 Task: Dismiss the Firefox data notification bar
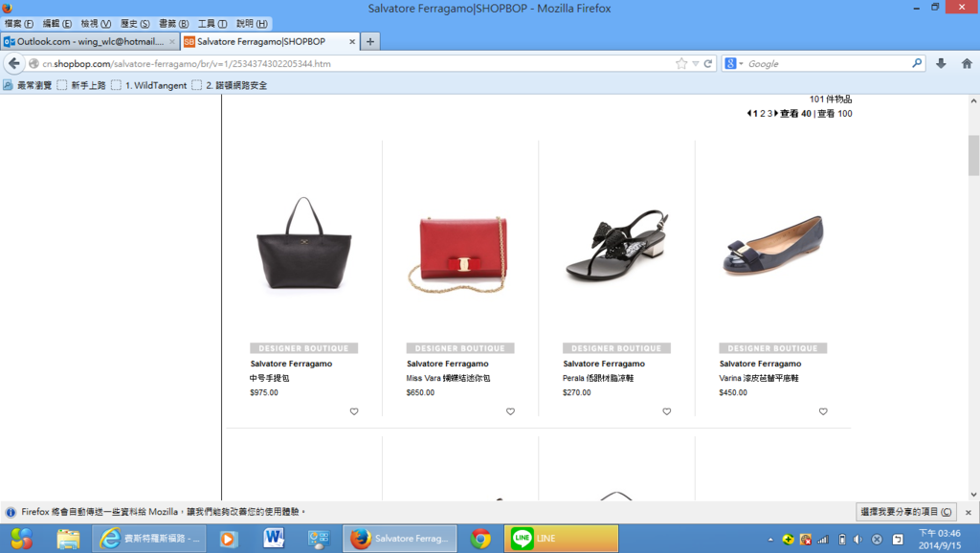pyautogui.click(x=969, y=512)
